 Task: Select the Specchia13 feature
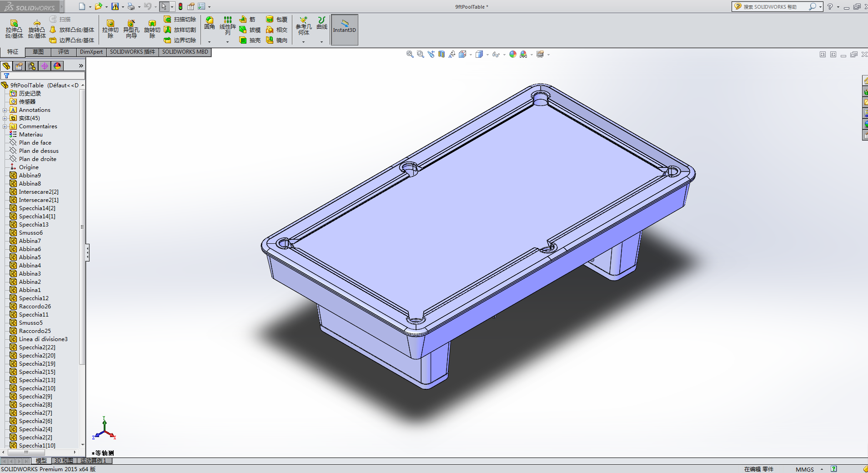34,225
